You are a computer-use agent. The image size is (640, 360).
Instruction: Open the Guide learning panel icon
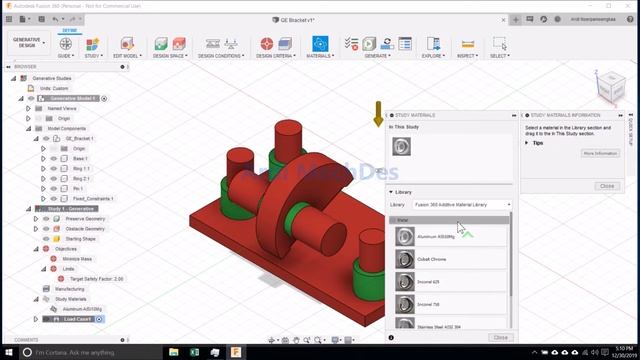(x=66, y=44)
